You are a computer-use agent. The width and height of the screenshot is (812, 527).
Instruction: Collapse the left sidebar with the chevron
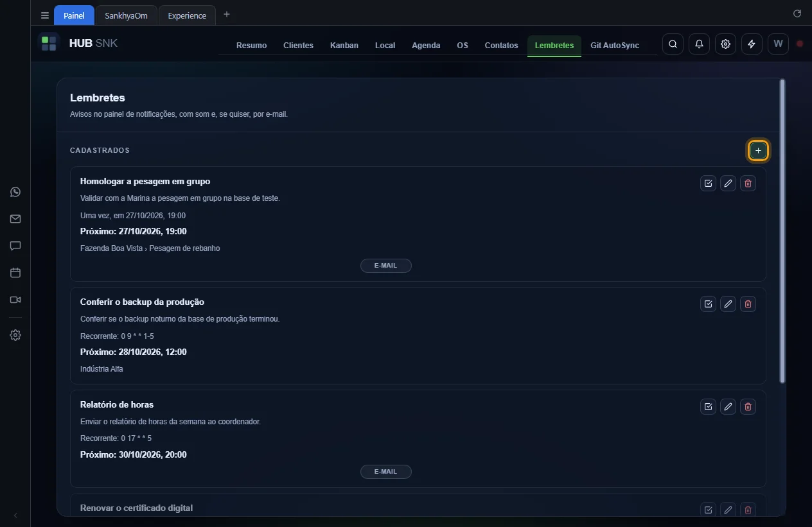tap(15, 515)
